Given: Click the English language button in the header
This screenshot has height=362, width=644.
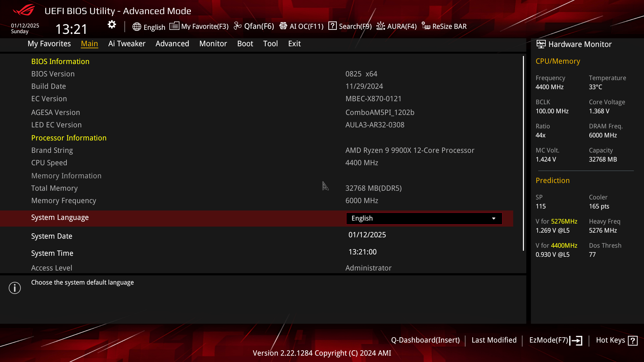Looking at the screenshot, I should pos(149,27).
